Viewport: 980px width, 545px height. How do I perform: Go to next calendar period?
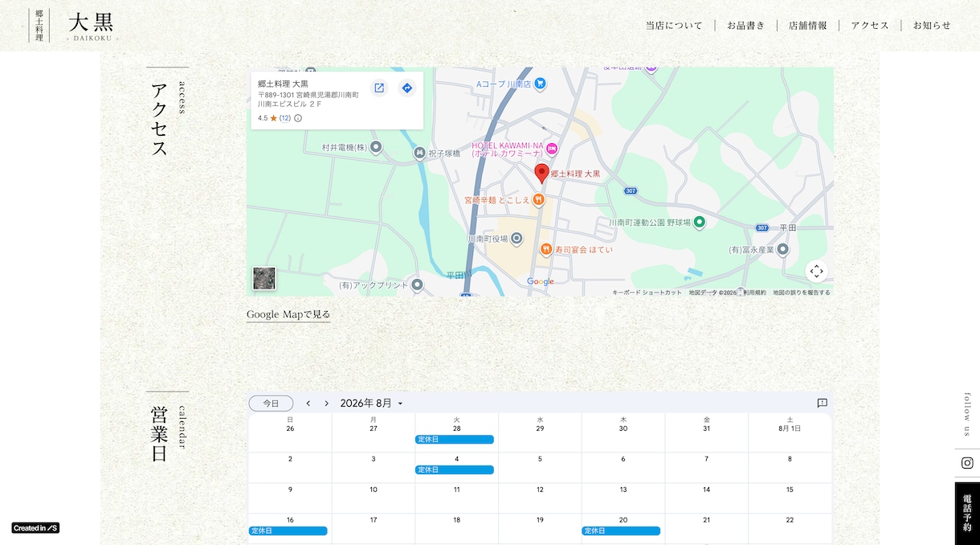pyautogui.click(x=326, y=404)
